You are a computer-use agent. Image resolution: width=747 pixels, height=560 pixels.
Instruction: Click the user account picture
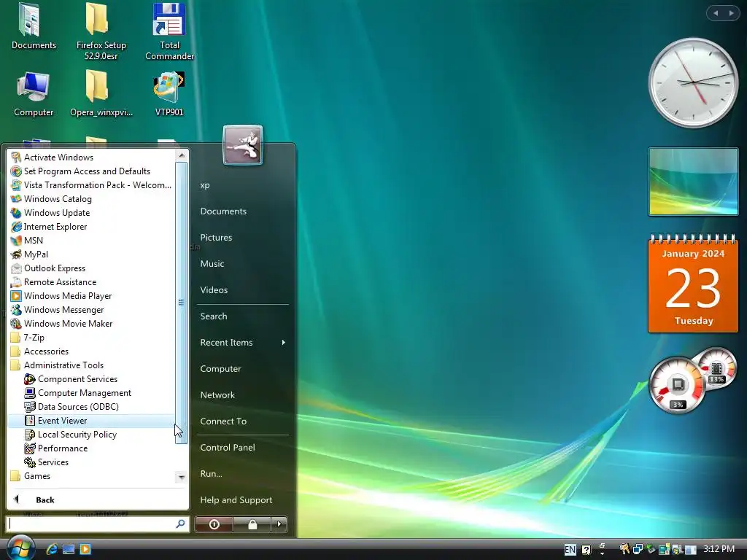point(242,145)
